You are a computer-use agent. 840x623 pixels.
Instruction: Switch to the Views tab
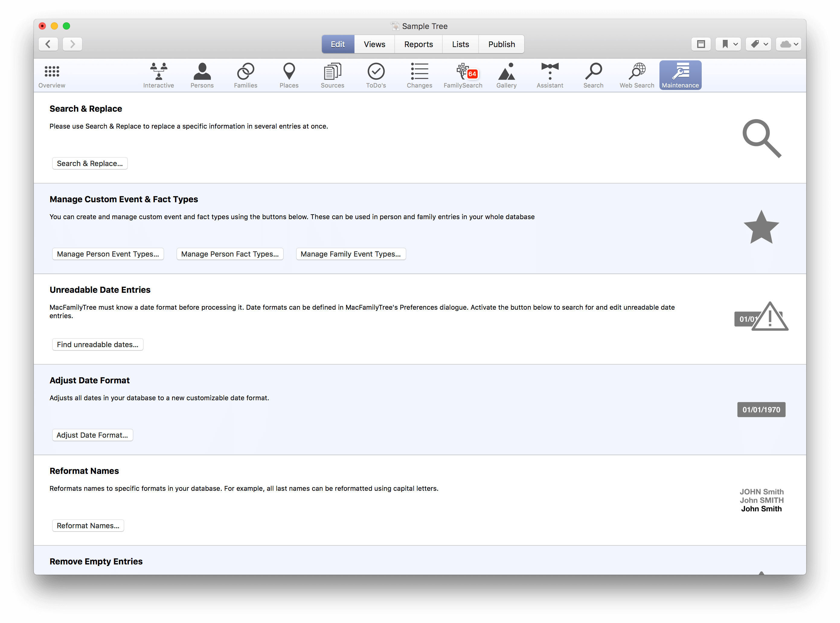click(374, 44)
